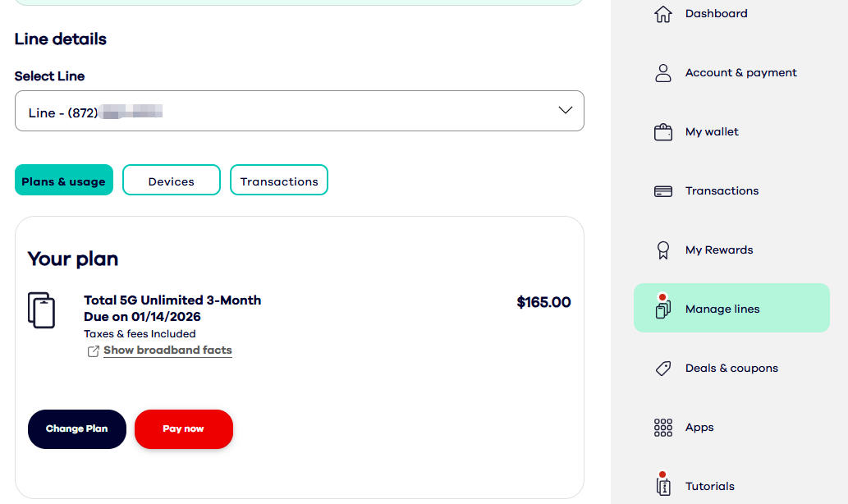Switch to the Transactions tab under Line details
The height and width of the screenshot is (504, 848).
click(279, 181)
